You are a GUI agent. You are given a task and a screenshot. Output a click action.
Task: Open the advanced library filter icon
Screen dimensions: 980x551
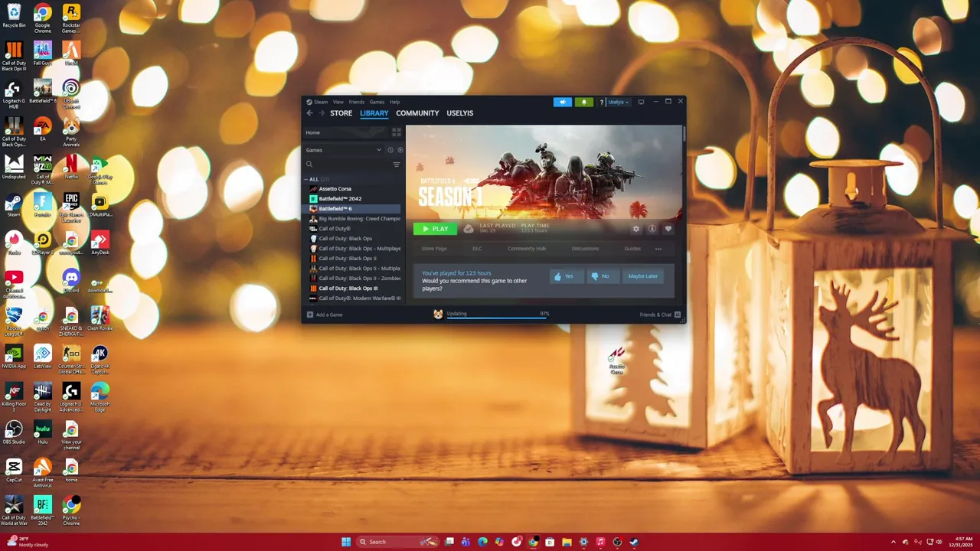coord(397,165)
